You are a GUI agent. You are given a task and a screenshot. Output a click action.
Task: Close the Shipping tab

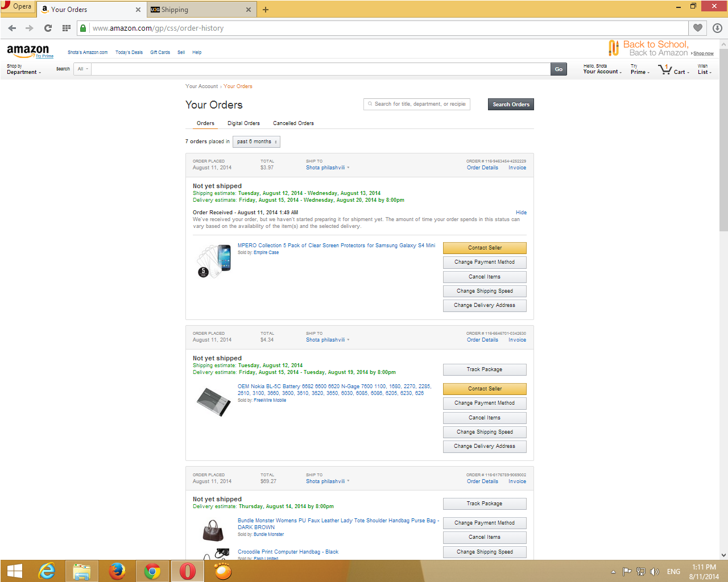pos(248,10)
